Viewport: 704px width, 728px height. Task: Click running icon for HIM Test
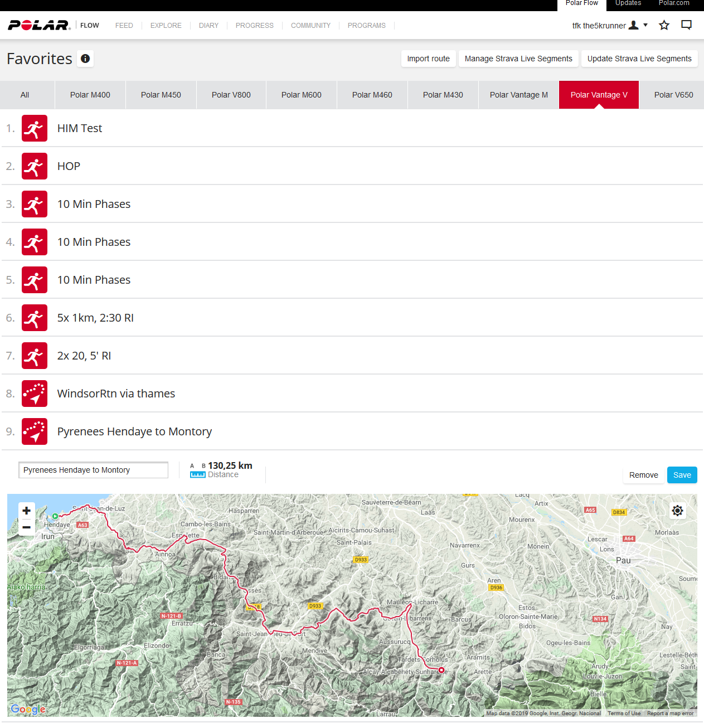click(x=35, y=128)
